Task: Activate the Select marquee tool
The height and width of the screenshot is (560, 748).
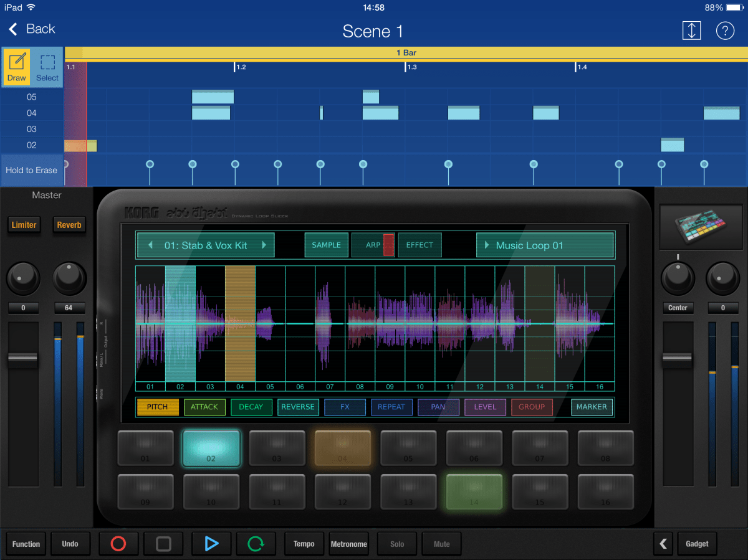Action: (x=47, y=67)
